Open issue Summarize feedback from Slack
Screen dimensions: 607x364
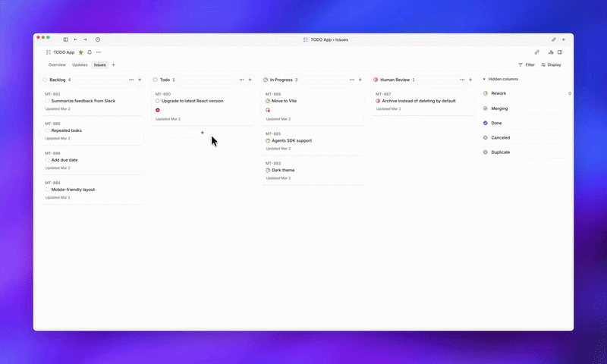pos(93,102)
